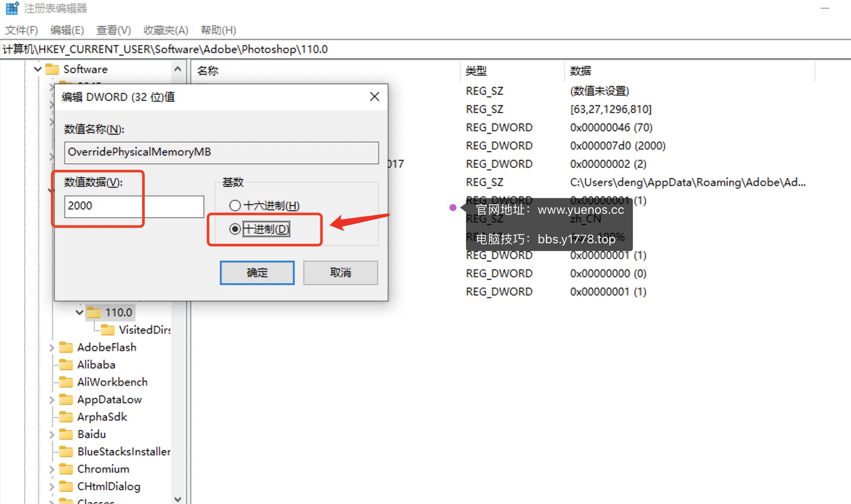
Task: Collapse the Software tree node
Action: (x=37, y=69)
